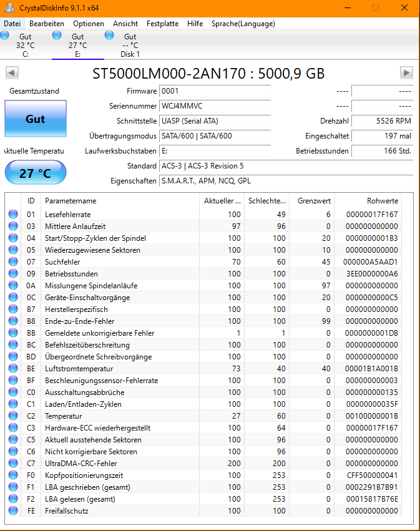Click status icon for Befehlszeitüberschreitung
This screenshot has height=531, width=420.
pos(13,344)
